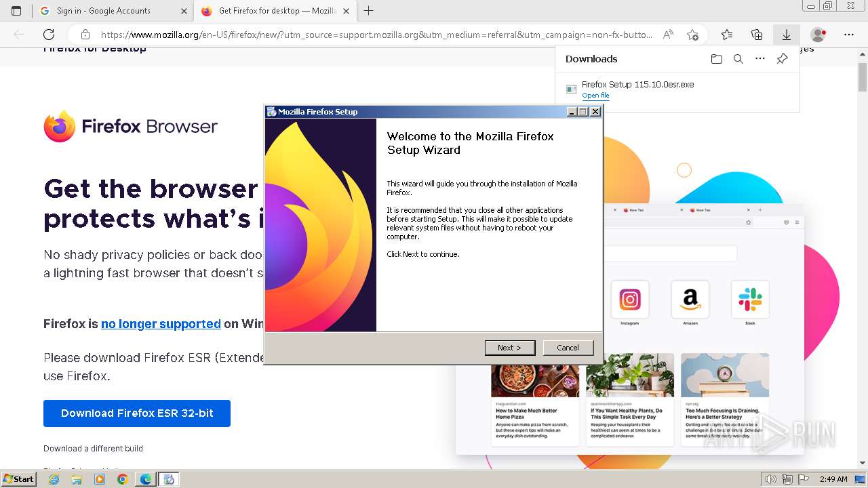This screenshot has width=868, height=488.
Task: View site information lock icon
Action: coord(85,35)
